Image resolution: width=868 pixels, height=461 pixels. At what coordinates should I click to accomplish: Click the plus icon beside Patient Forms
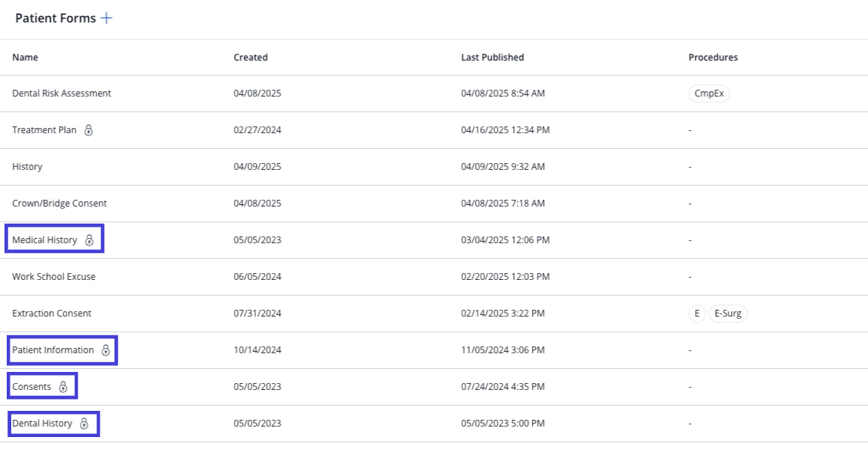click(x=106, y=18)
